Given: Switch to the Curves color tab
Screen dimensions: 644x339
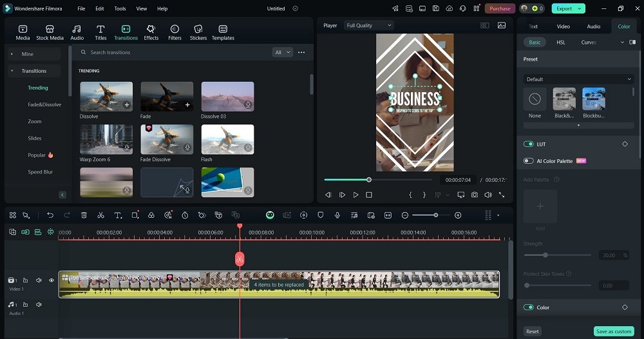Looking at the screenshot, I should coord(589,43).
